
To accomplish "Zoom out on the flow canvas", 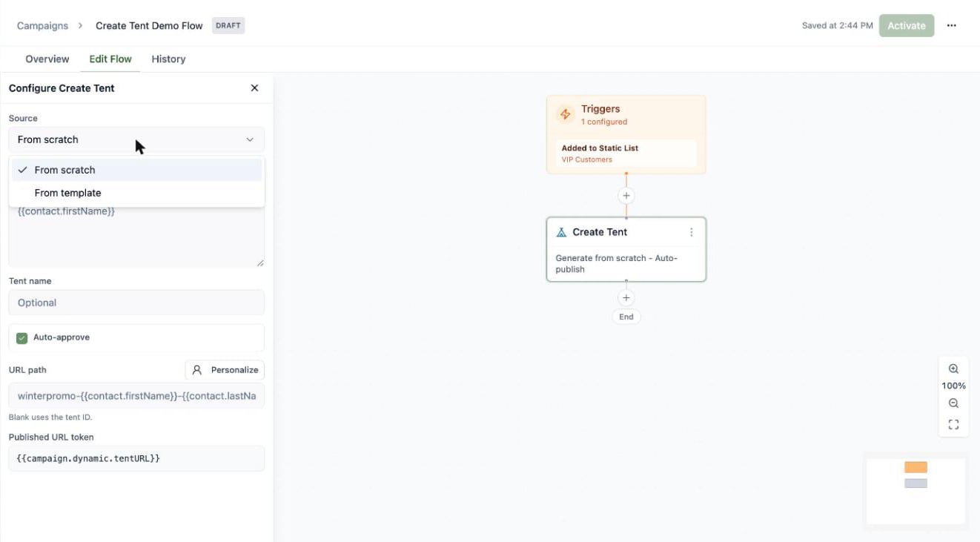I will click(953, 403).
